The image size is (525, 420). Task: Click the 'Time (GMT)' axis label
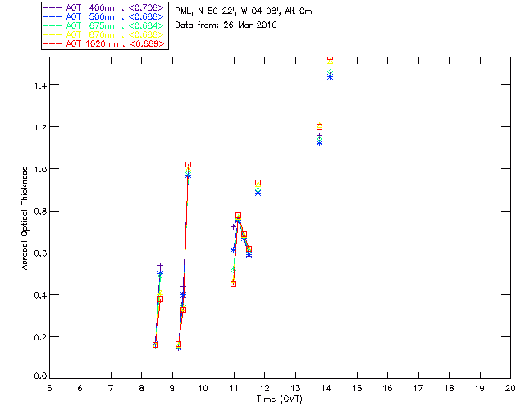coord(280,399)
